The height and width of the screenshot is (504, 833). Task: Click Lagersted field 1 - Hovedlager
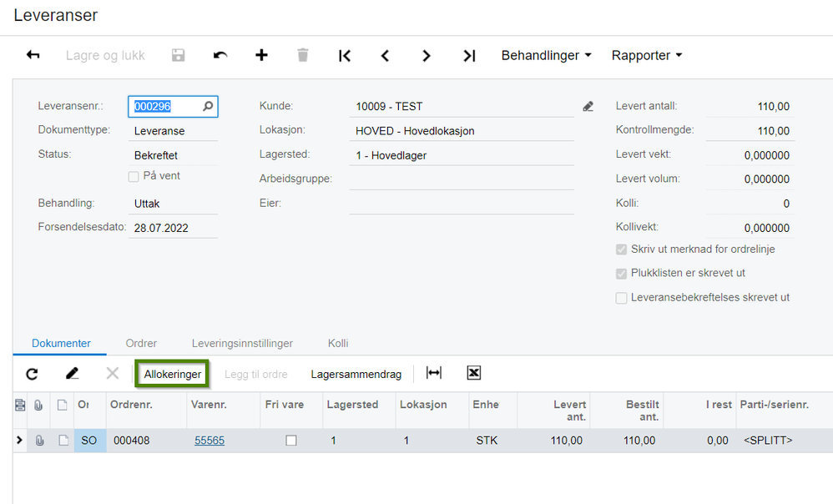coord(462,155)
